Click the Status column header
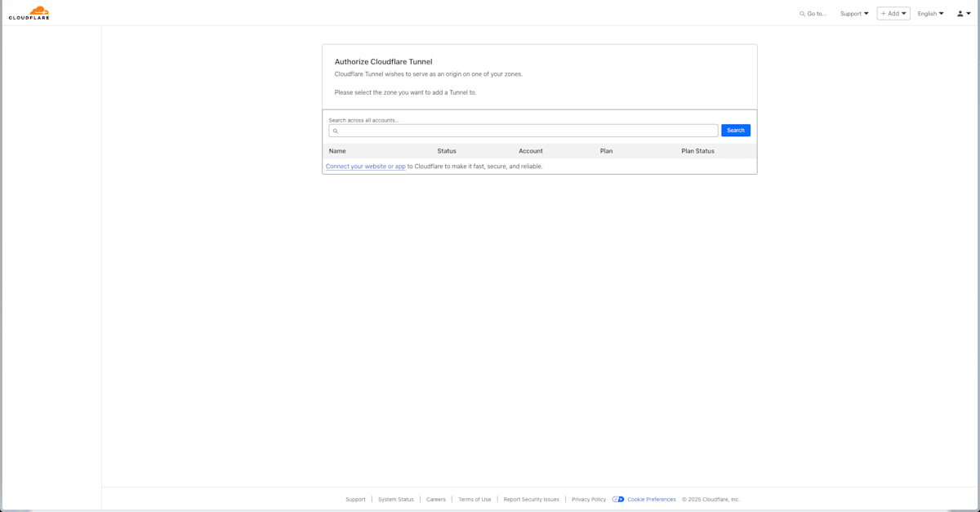980x512 pixels. pyautogui.click(x=447, y=151)
